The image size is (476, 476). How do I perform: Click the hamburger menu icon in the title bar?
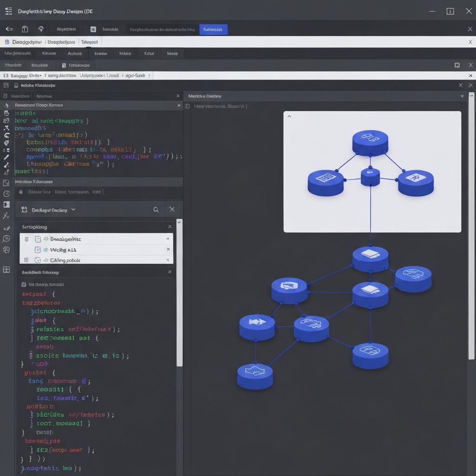8,11
